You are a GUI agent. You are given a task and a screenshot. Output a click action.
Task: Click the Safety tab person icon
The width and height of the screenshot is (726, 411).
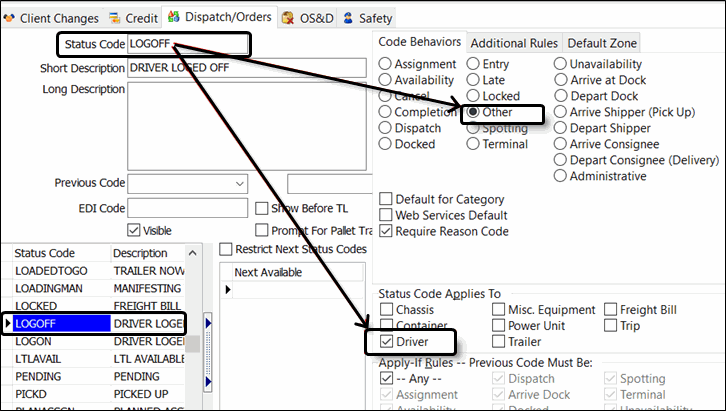point(348,18)
